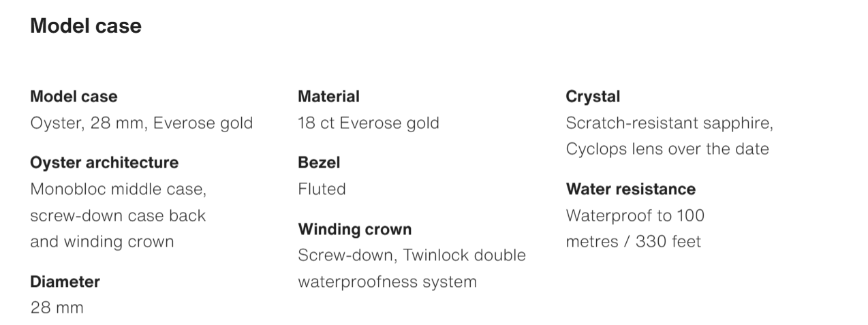This screenshot has height=325, width=868.
Task: Click the large "Model case" section heading
Action: click(x=86, y=26)
